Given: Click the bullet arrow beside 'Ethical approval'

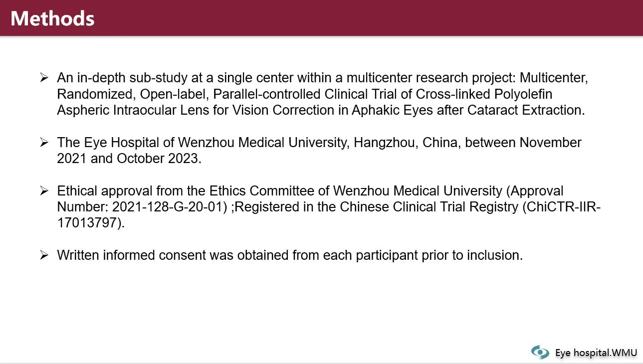Looking at the screenshot, I should (x=44, y=191).
